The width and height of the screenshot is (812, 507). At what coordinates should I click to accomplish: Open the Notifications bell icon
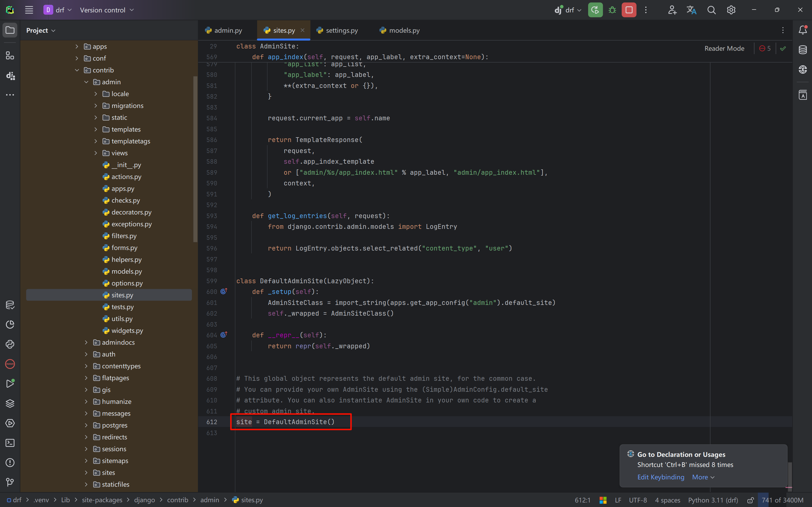click(x=803, y=30)
